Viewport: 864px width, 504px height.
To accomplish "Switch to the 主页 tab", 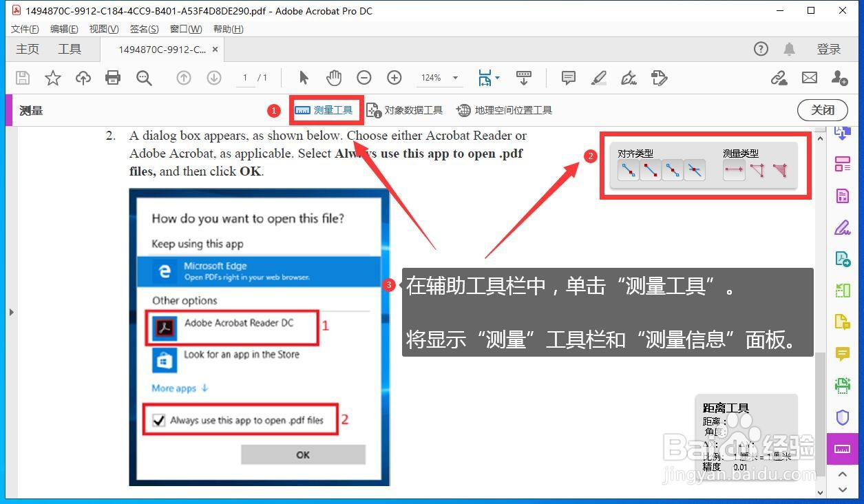I will (x=28, y=49).
